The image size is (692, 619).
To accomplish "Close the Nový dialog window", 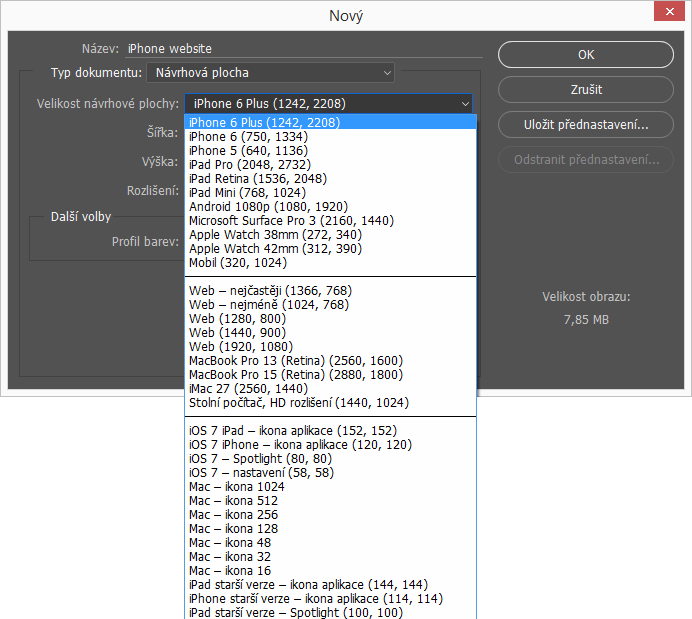I will coord(669,11).
